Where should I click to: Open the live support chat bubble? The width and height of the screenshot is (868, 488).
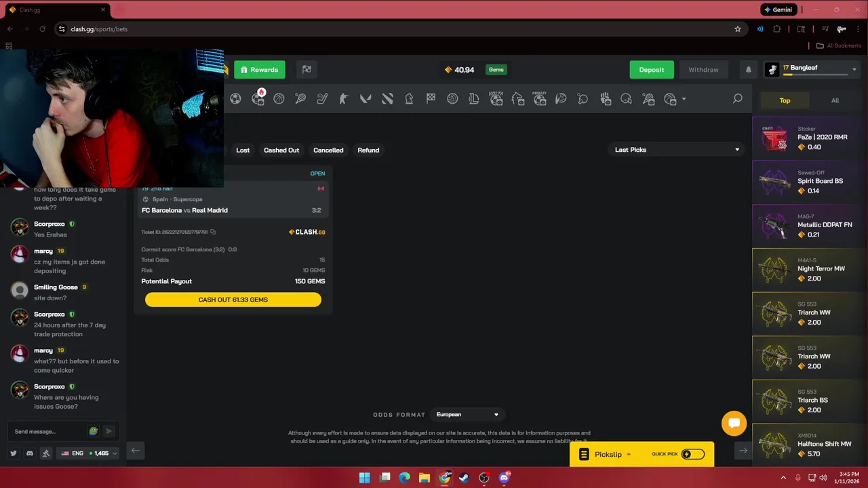click(x=734, y=424)
